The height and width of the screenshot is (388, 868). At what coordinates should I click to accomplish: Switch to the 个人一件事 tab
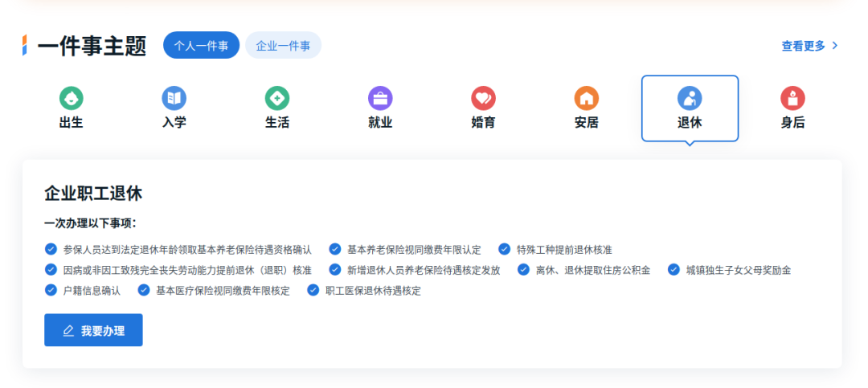[202, 45]
